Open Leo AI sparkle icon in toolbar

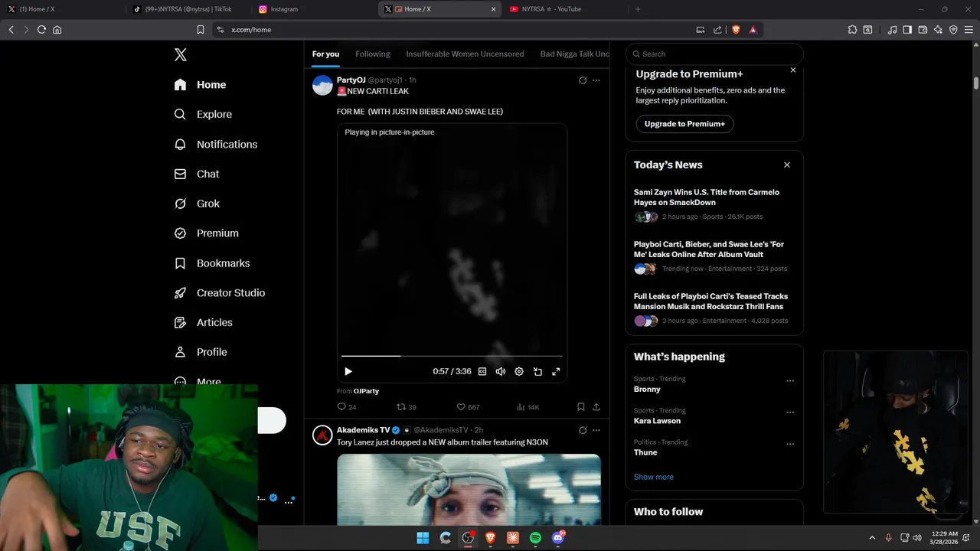pyautogui.click(x=938, y=30)
